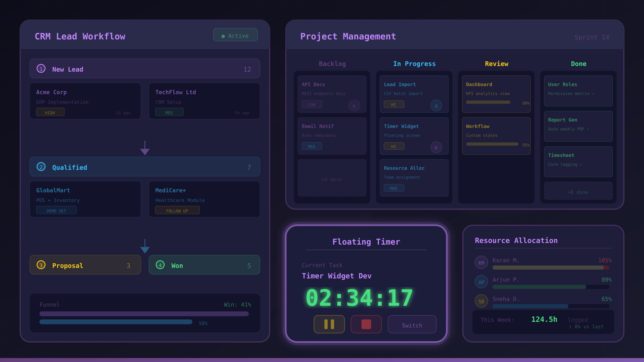Screen dimensions: 644x362
Task: Click the 02:34:17 timer display
Action: pyautogui.click(x=359, y=298)
